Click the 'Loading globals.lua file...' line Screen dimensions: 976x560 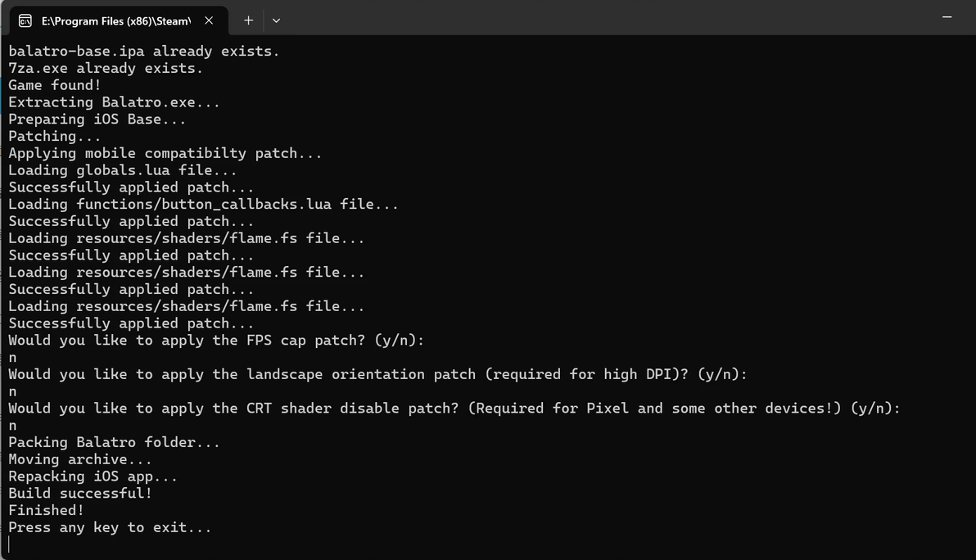tap(122, 170)
